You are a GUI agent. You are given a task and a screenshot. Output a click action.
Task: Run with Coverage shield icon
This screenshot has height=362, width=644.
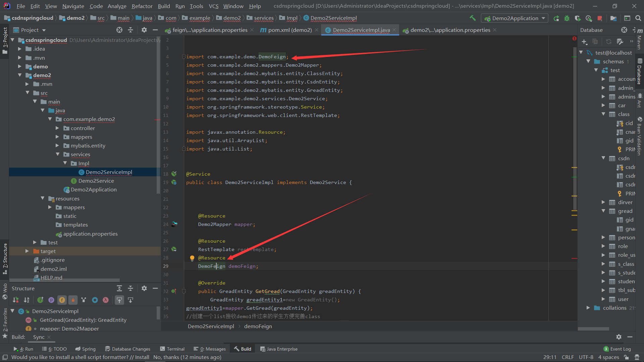coord(578,18)
